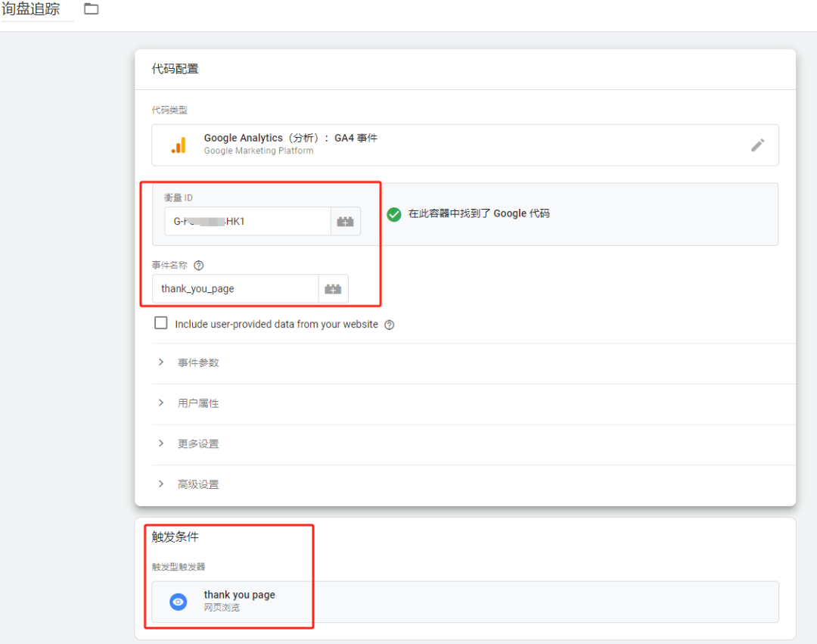Screen dimensions: 817x644
Task: Click the Google Analytics bar chart icon
Action: pyautogui.click(x=179, y=145)
